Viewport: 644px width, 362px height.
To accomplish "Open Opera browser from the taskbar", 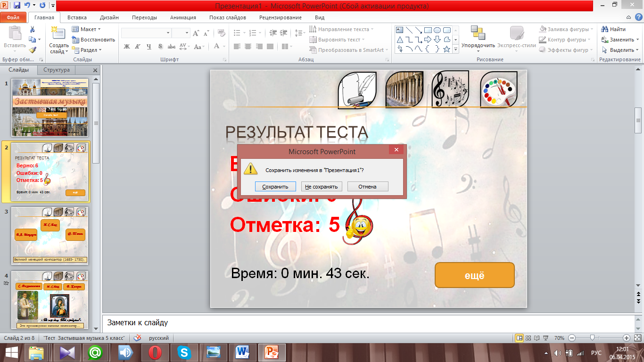I will 155,352.
